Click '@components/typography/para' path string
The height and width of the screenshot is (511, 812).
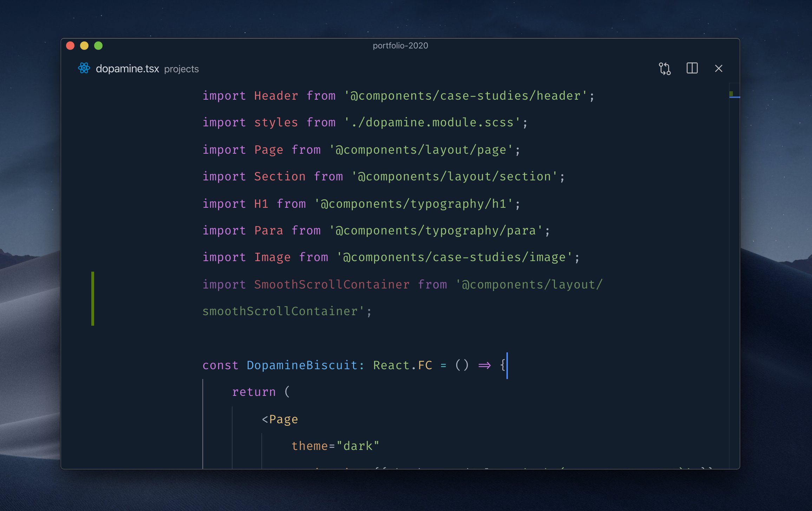click(436, 231)
